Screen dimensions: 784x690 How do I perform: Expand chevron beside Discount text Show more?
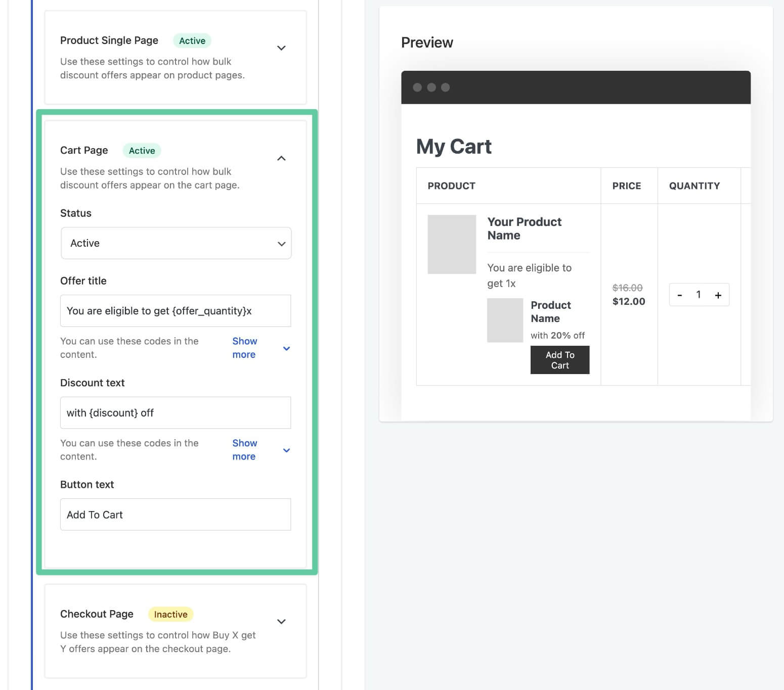(286, 450)
